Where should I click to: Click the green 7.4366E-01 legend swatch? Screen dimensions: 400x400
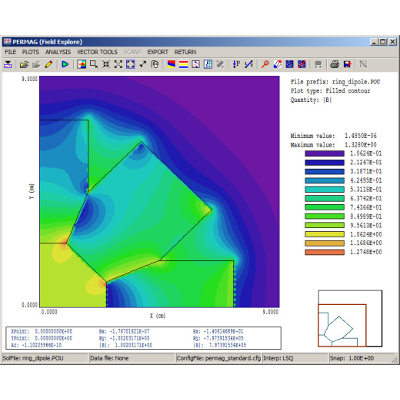[x=324, y=207]
